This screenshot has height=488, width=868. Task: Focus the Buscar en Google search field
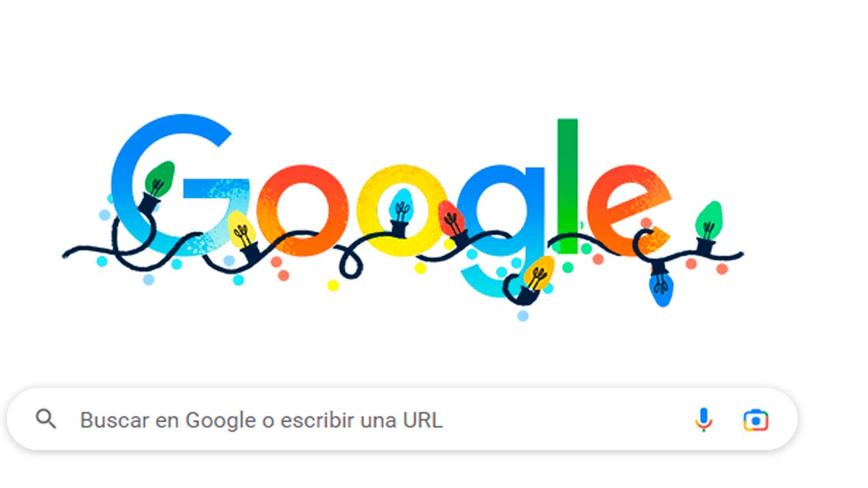(x=402, y=420)
